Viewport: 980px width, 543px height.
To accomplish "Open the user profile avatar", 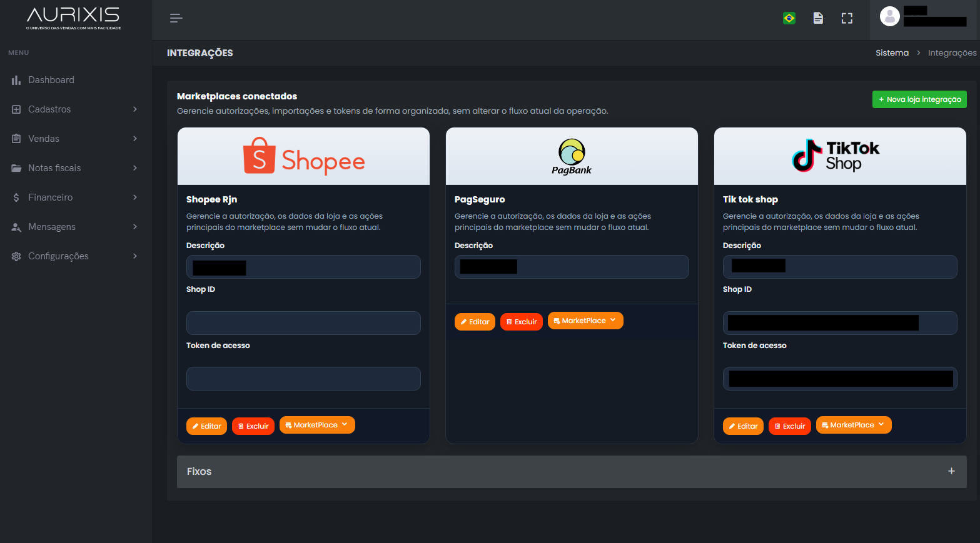I will [x=889, y=16].
